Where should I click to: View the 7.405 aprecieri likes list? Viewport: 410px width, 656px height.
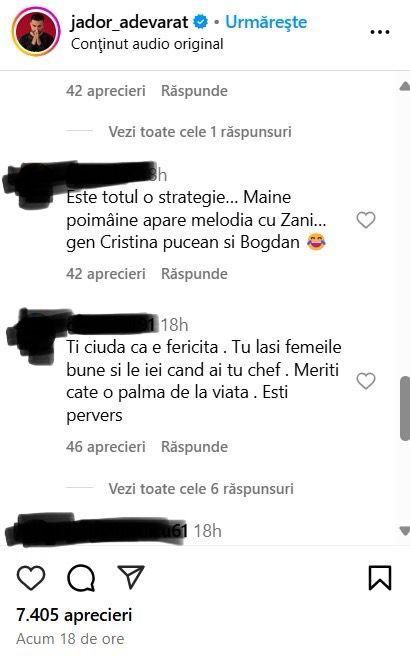coord(74,615)
